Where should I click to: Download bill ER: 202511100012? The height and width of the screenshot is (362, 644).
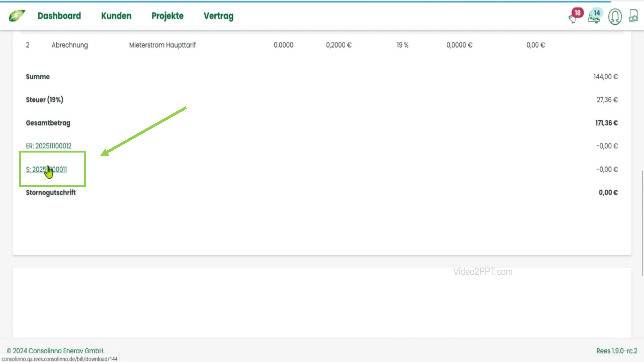pos(49,146)
